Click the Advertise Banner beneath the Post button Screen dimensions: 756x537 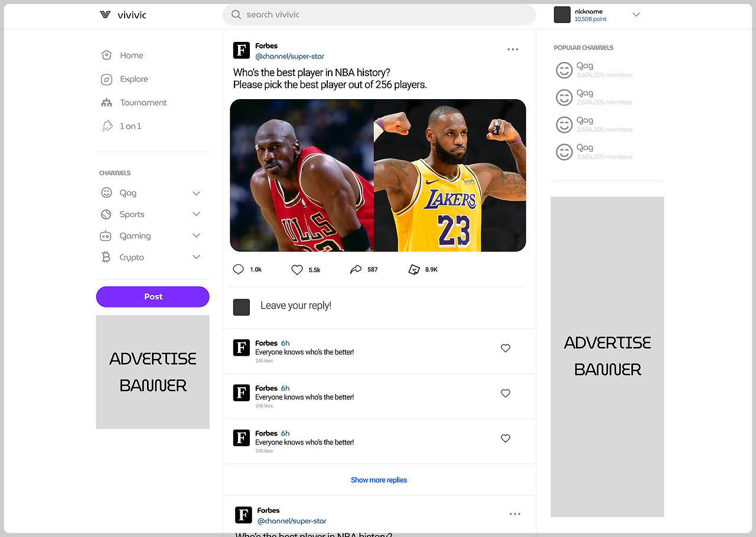153,372
